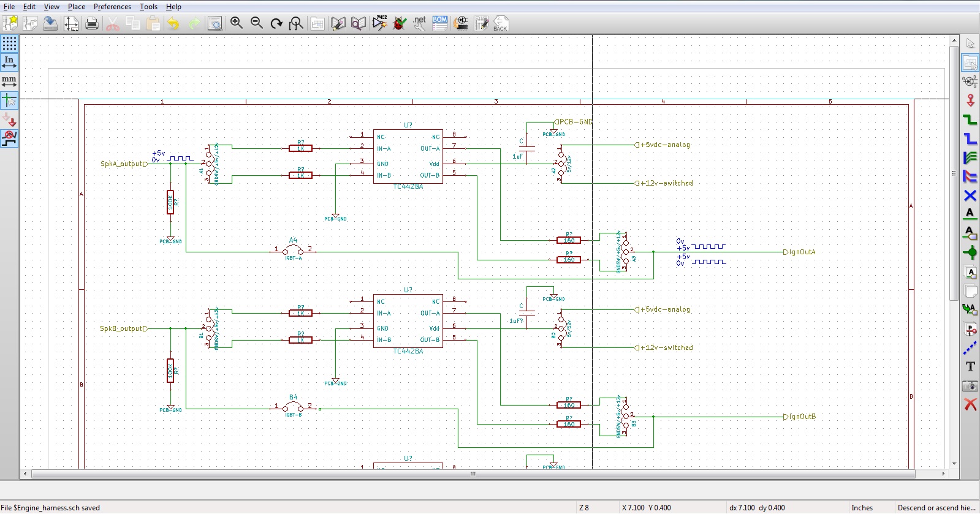
Task: Select the Place junction tool
Action: [x=970, y=252]
